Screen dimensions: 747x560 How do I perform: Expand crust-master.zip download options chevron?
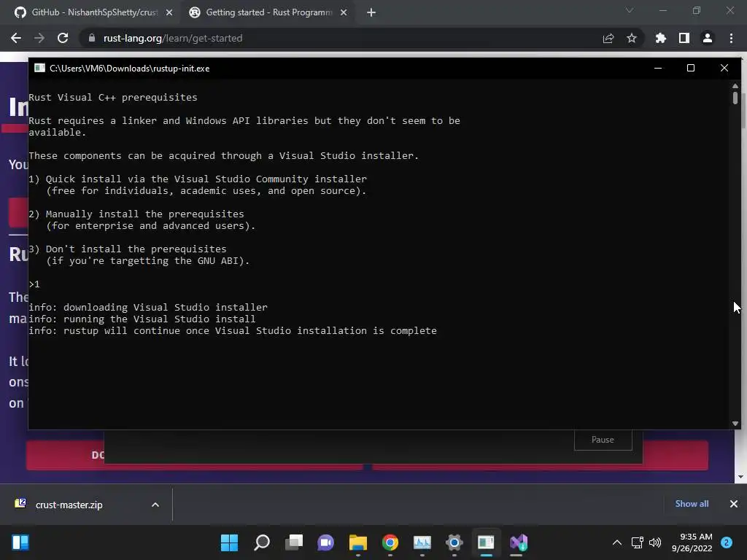pos(155,505)
